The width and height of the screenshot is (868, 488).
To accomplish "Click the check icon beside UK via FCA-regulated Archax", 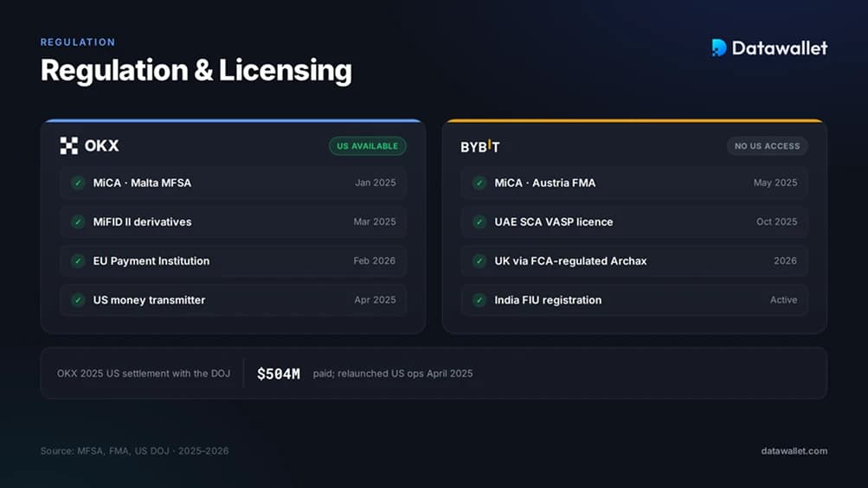I will click(x=479, y=260).
